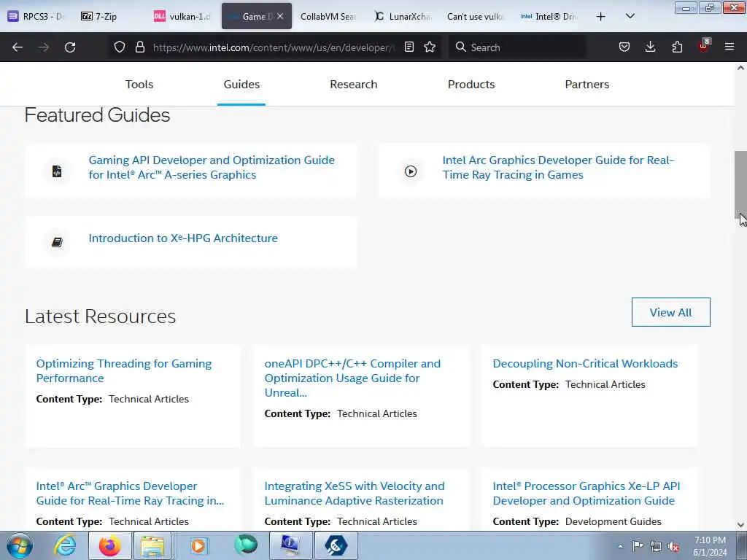
Task: Open the Firefox hamburger menu
Action: point(729,47)
